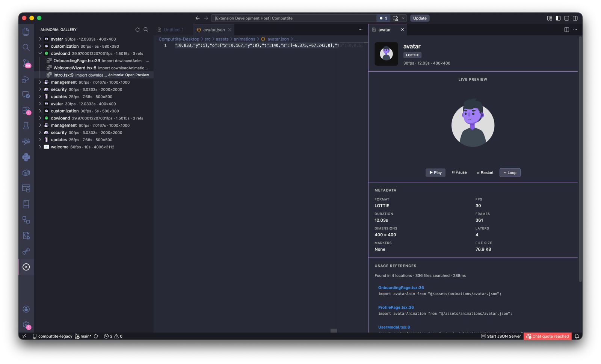Screen dimensions: 601x364
Task: Select the Animoria play-circle activity bar icon
Action: [x=26, y=267]
